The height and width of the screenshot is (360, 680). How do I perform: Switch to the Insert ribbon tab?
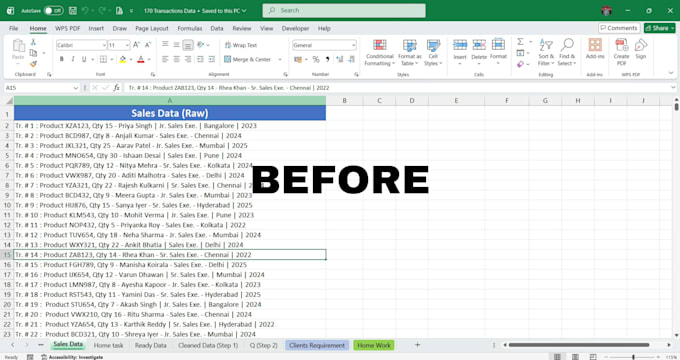point(96,28)
